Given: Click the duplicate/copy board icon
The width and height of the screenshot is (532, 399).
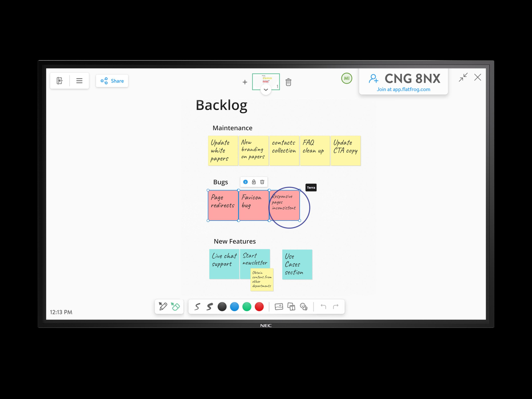Looking at the screenshot, I should pos(292,307).
